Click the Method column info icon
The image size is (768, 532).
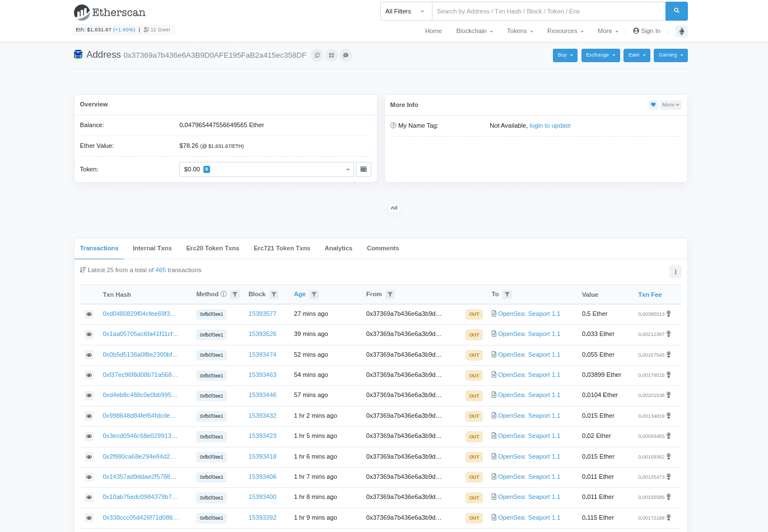tap(224, 294)
